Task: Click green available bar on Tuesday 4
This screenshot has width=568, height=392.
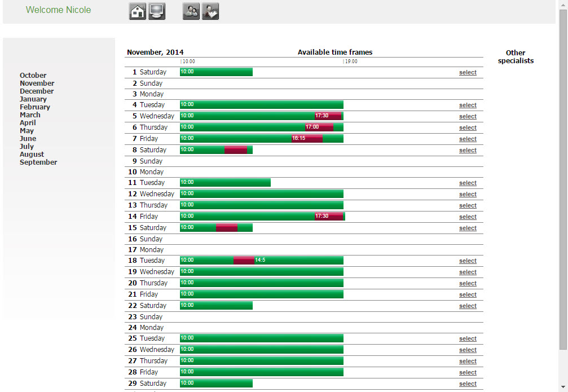Action: pyautogui.click(x=261, y=105)
